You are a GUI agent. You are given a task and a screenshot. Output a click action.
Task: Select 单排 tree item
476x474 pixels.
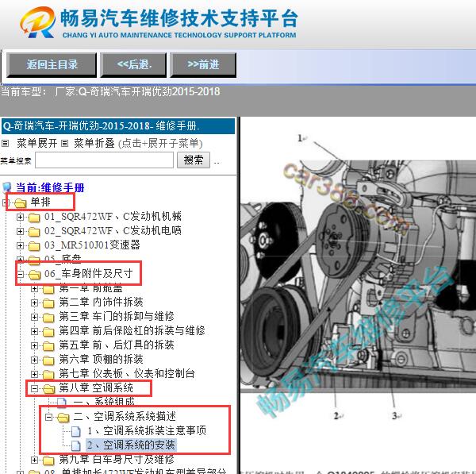[x=40, y=202]
